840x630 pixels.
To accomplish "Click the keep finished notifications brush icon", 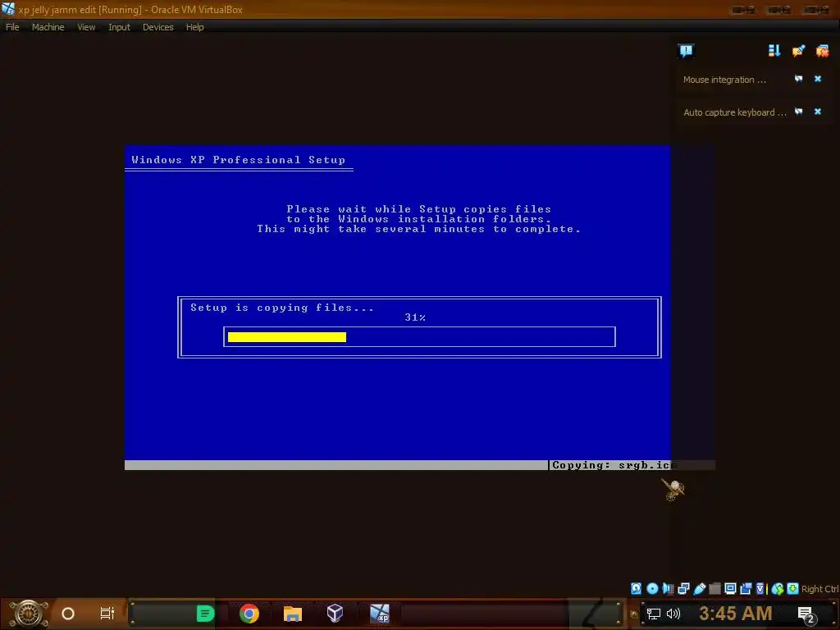I will click(x=798, y=50).
